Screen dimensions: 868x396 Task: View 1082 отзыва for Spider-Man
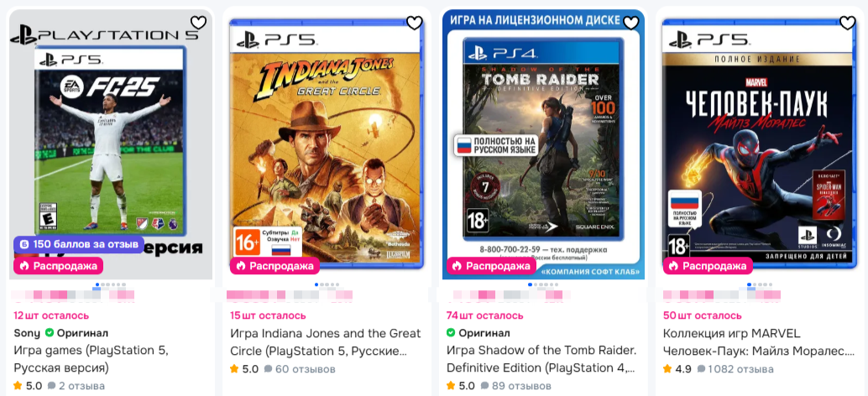[x=735, y=369]
